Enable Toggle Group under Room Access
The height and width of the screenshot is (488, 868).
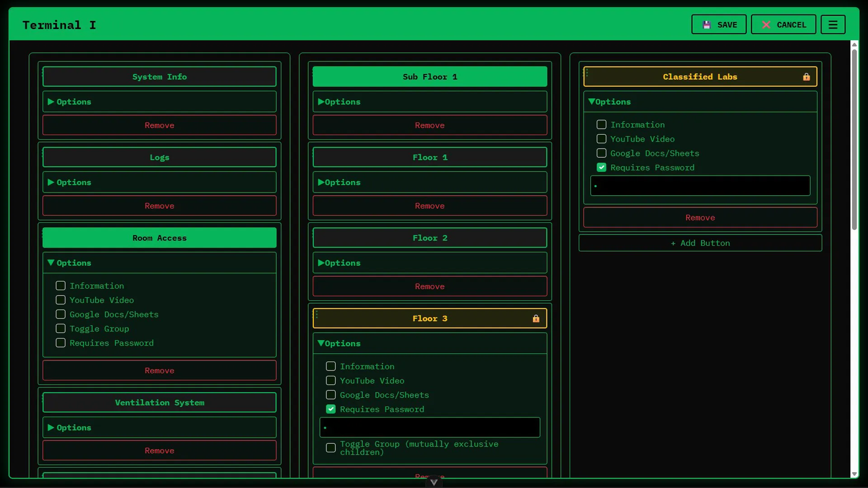(61, 329)
